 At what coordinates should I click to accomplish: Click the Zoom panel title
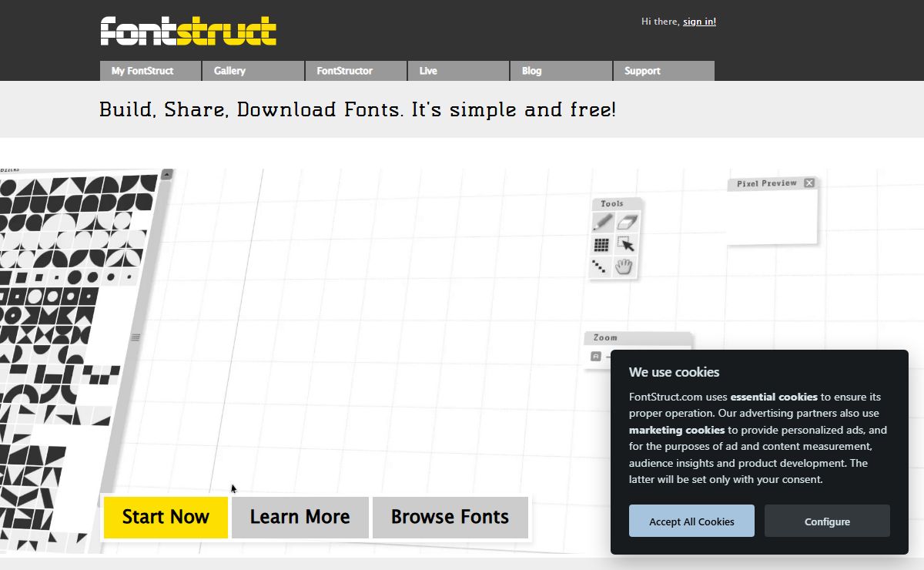tap(605, 337)
